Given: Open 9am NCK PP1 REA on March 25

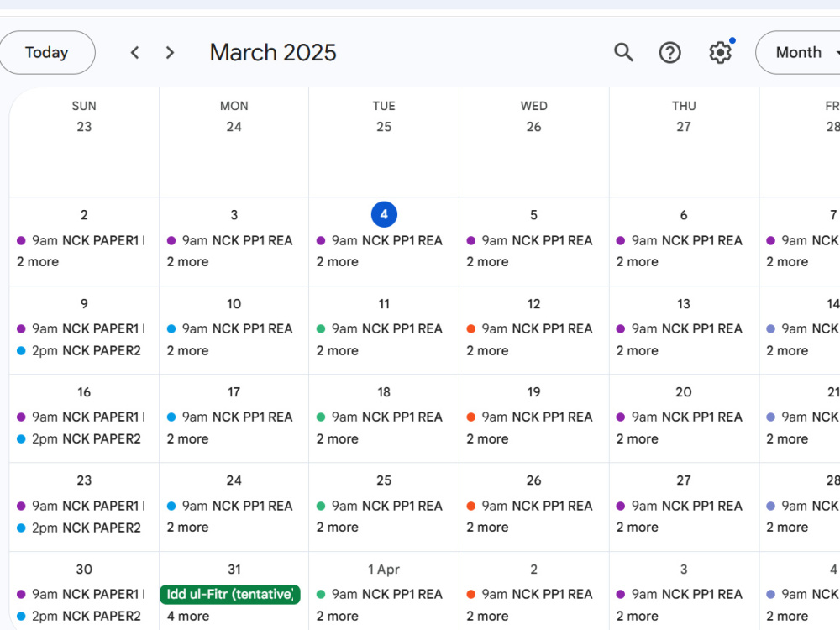Looking at the screenshot, I should point(381,507).
